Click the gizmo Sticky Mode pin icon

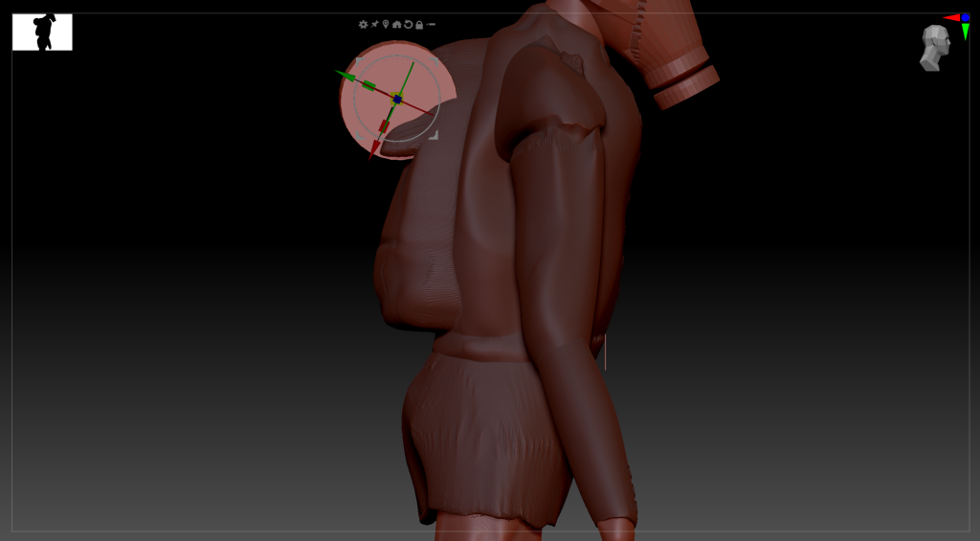pyautogui.click(x=375, y=25)
